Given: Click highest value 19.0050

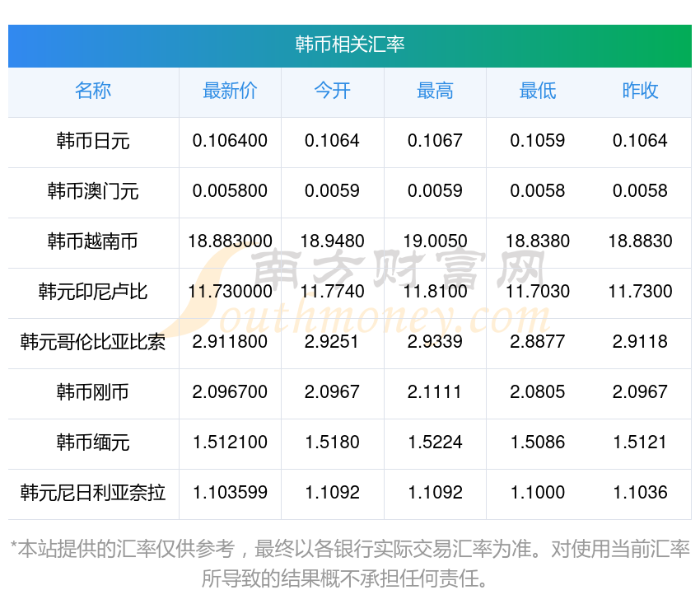Looking at the screenshot, I should coord(435,241).
